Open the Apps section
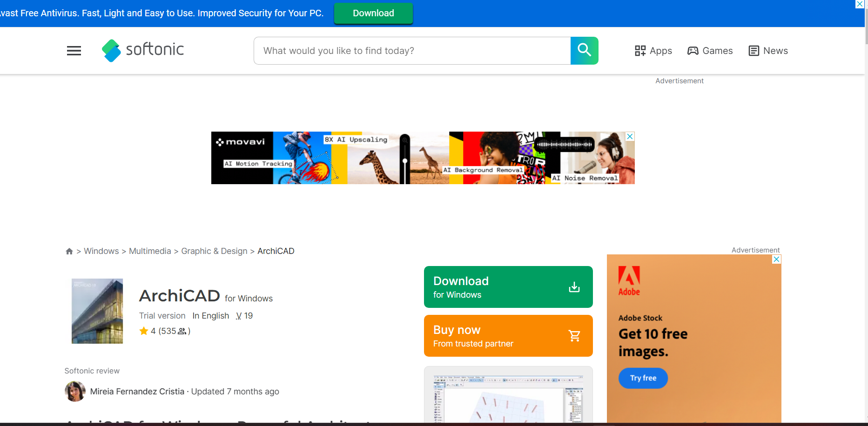 [x=653, y=51]
